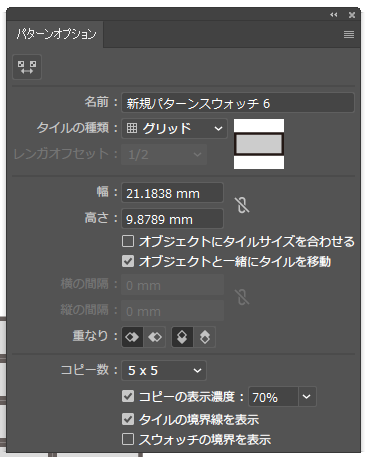The image size is (367, 457).
Task: Click the Pattern Tile Tool icon
Action: [x=27, y=67]
